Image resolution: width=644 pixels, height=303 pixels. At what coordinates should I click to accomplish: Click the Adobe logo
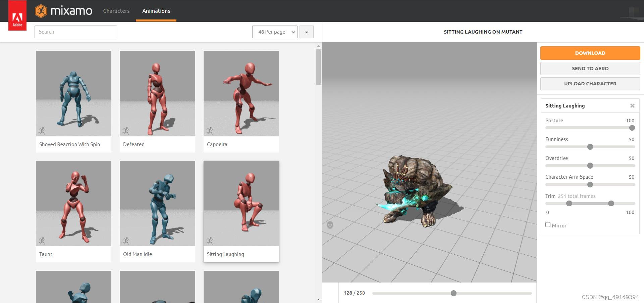(x=17, y=15)
